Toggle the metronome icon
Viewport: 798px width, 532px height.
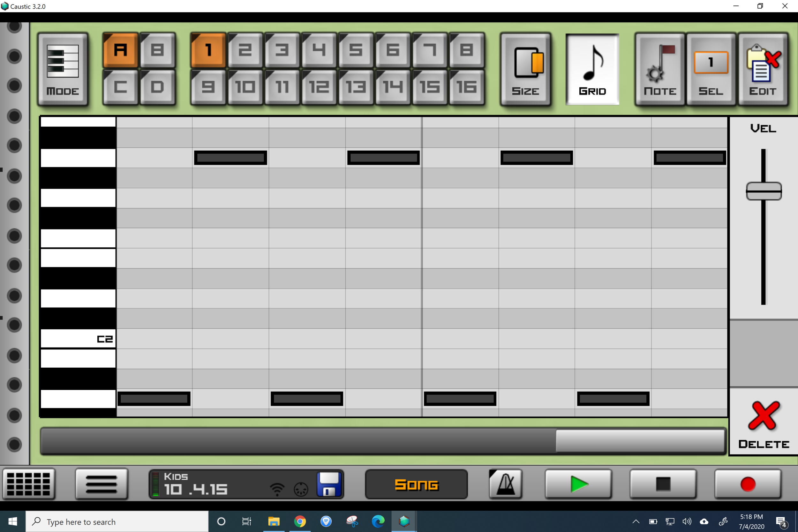[505, 484]
